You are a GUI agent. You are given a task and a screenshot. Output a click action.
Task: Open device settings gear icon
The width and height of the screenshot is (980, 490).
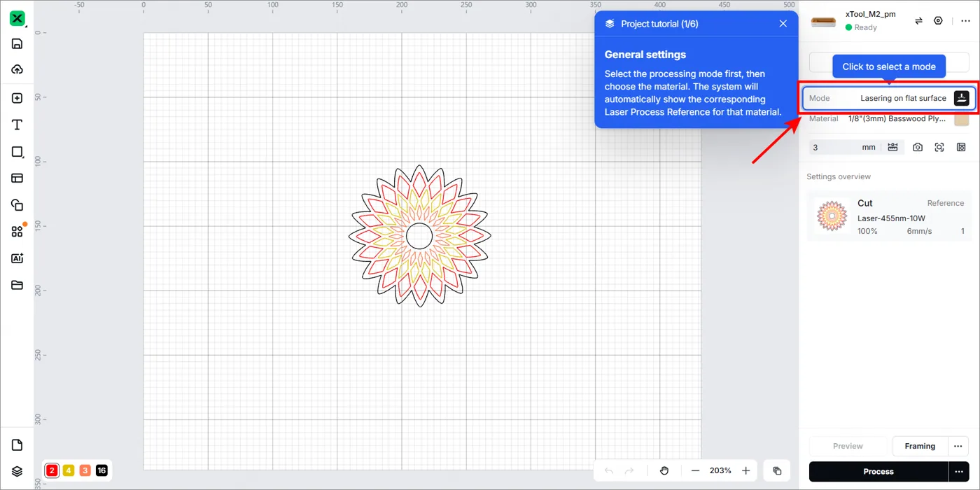[x=939, y=21]
